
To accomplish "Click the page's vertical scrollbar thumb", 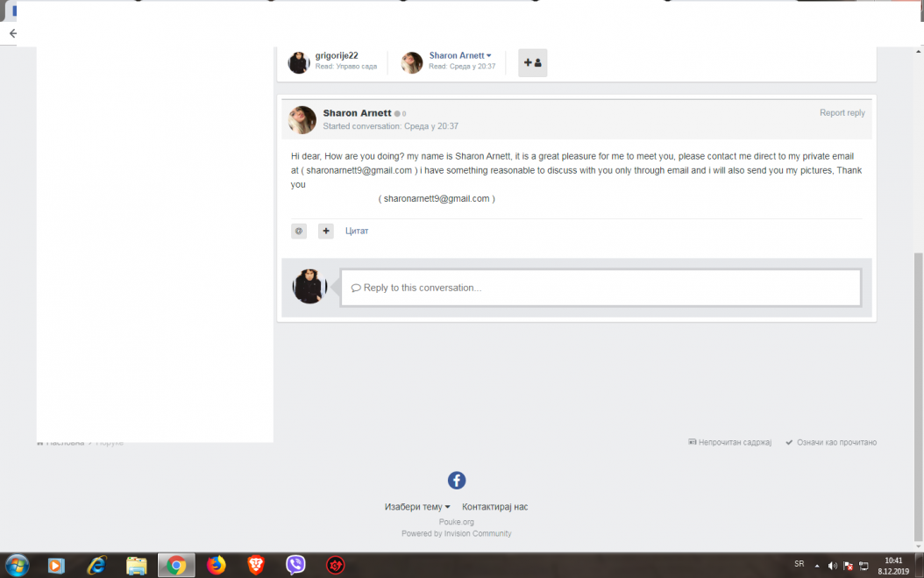I will pos(919,396).
